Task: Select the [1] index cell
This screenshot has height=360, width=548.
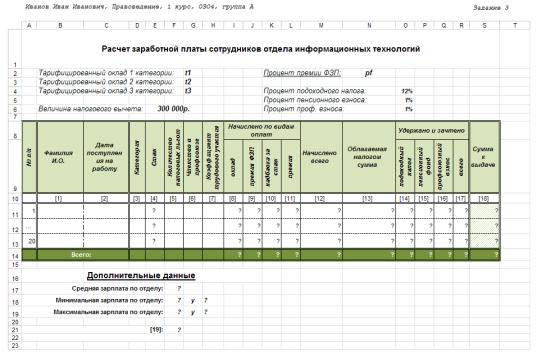Action: pos(59,199)
